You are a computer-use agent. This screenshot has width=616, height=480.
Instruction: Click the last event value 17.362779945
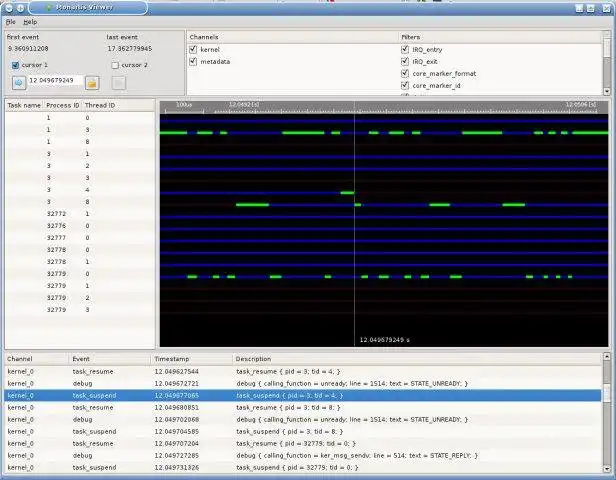[x=130, y=49]
